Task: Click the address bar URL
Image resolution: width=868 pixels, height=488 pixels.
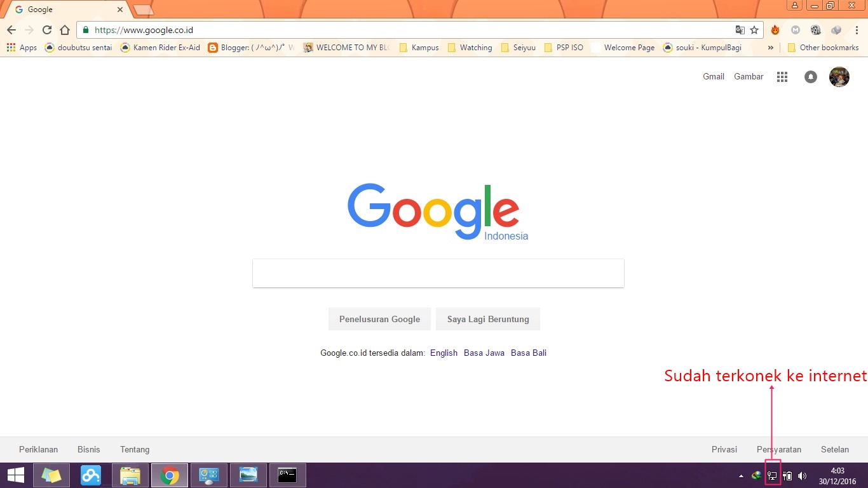Action: pos(144,30)
